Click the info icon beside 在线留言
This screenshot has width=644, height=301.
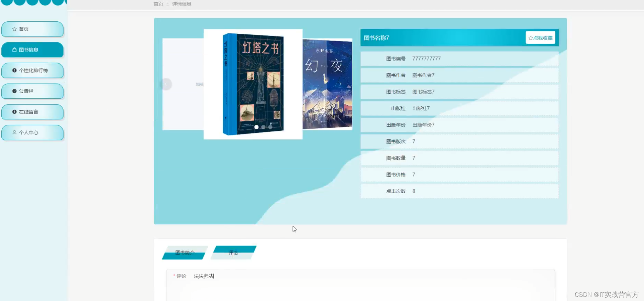click(14, 111)
